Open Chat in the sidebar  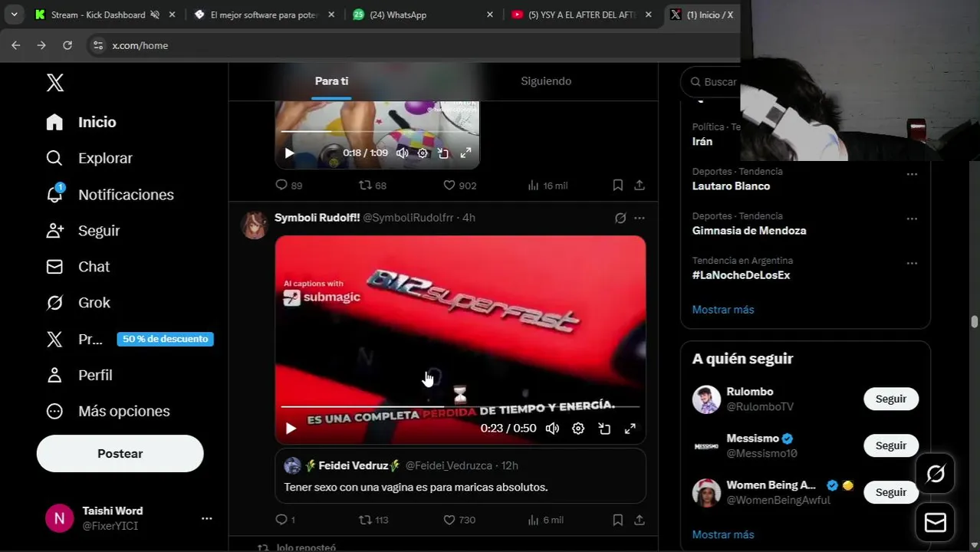pyautogui.click(x=77, y=267)
